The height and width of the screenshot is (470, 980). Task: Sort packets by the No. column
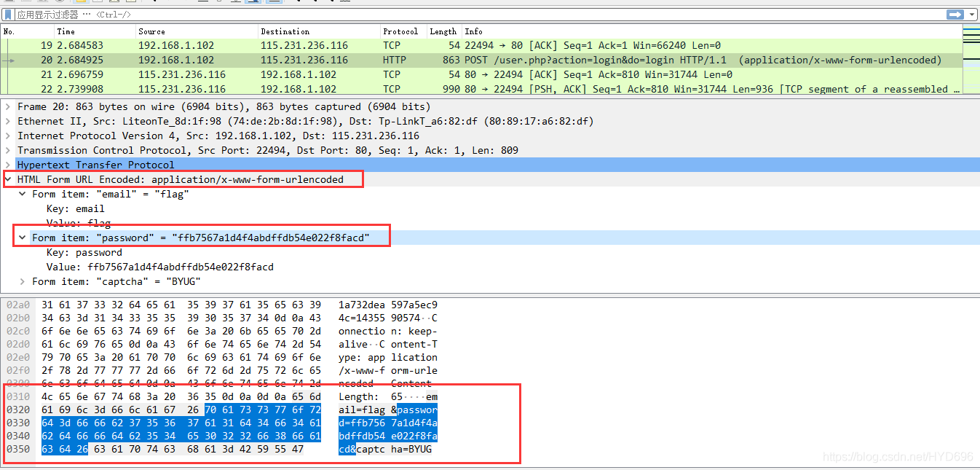click(28, 31)
